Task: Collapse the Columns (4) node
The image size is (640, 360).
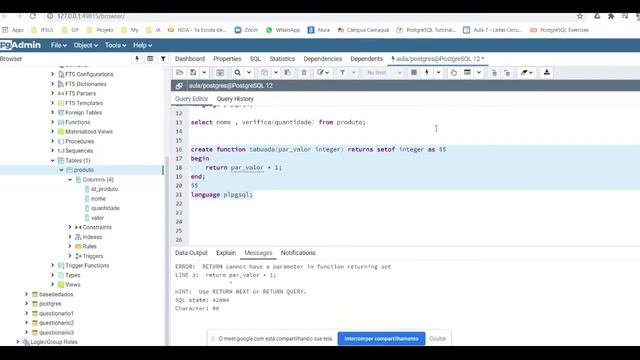Action: click(x=70, y=180)
